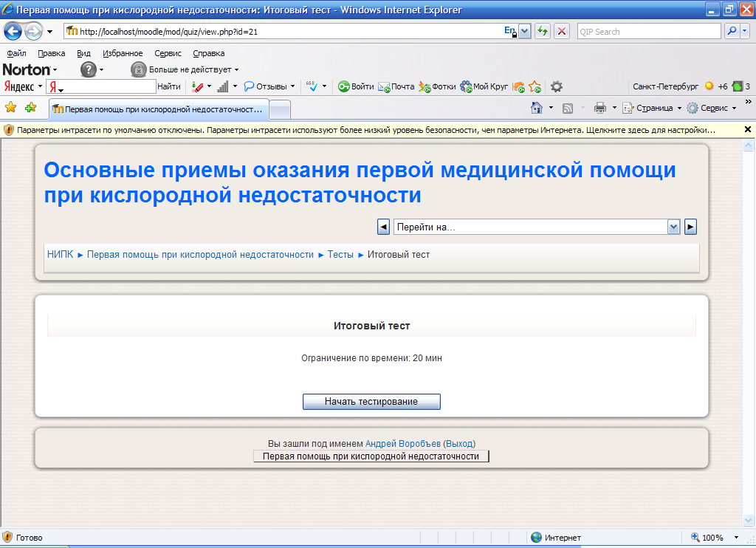Close the yellow information bar

point(747,129)
